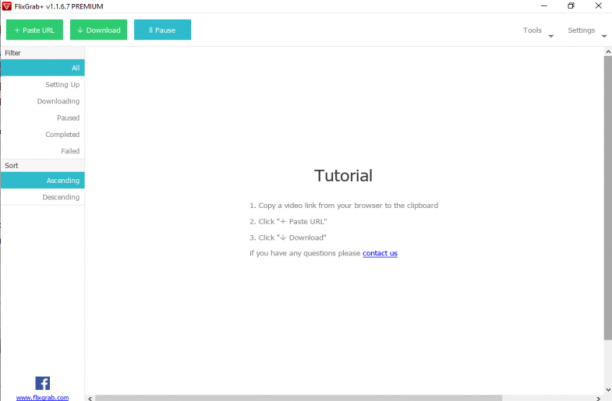Click the Pause button
612x401 pixels.
click(x=162, y=30)
